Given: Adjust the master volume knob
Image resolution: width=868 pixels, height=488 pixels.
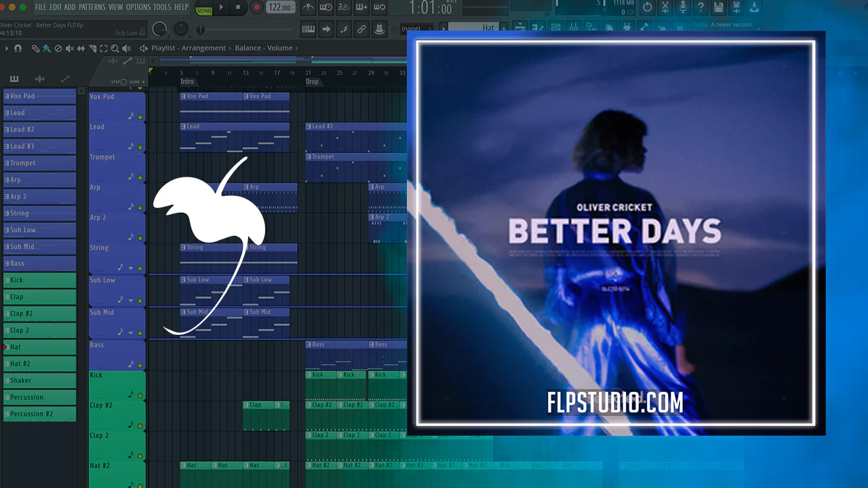Looking at the screenshot, I should pos(160,29).
